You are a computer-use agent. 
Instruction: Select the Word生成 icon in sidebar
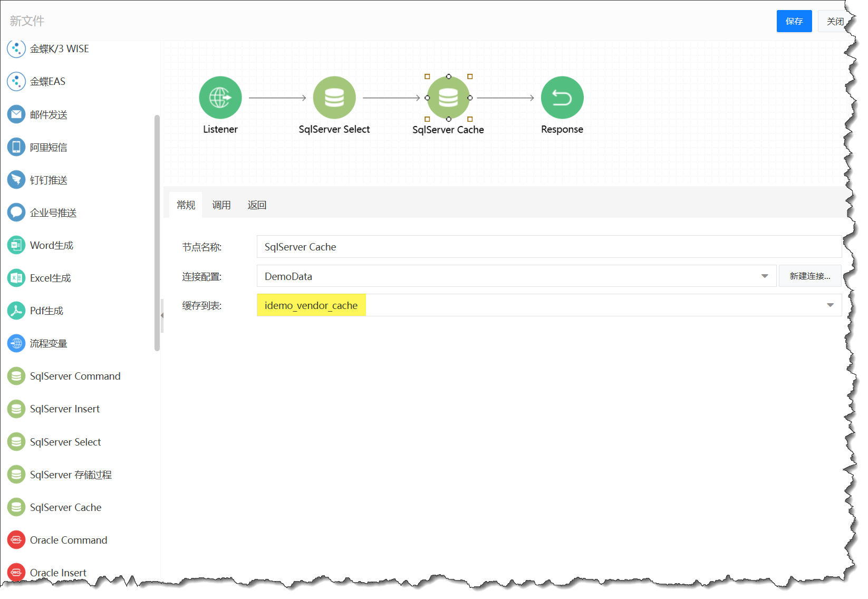(16, 245)
